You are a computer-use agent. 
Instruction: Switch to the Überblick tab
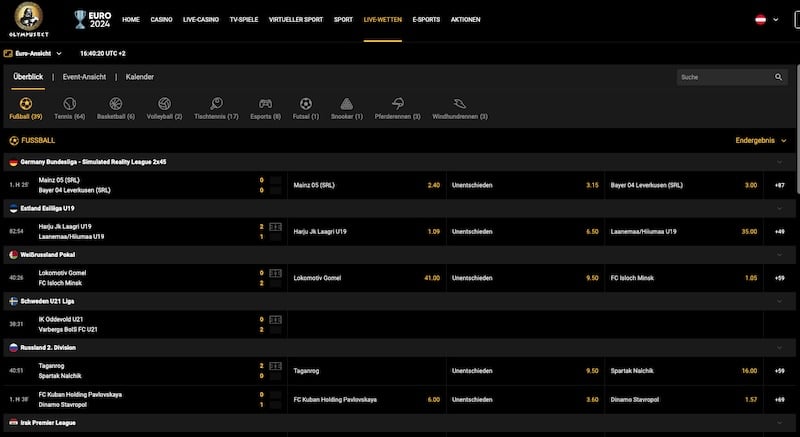29,77
